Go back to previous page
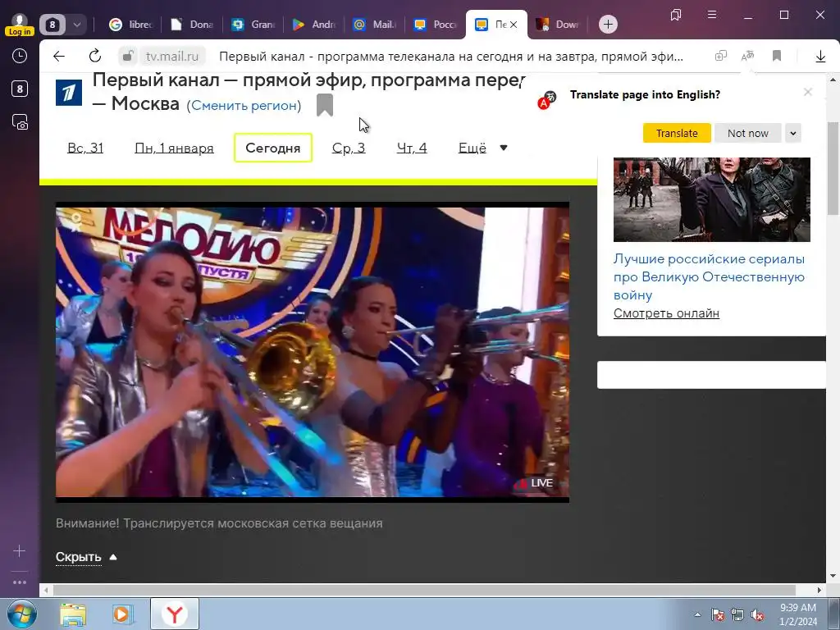 (x=59, y=57)
